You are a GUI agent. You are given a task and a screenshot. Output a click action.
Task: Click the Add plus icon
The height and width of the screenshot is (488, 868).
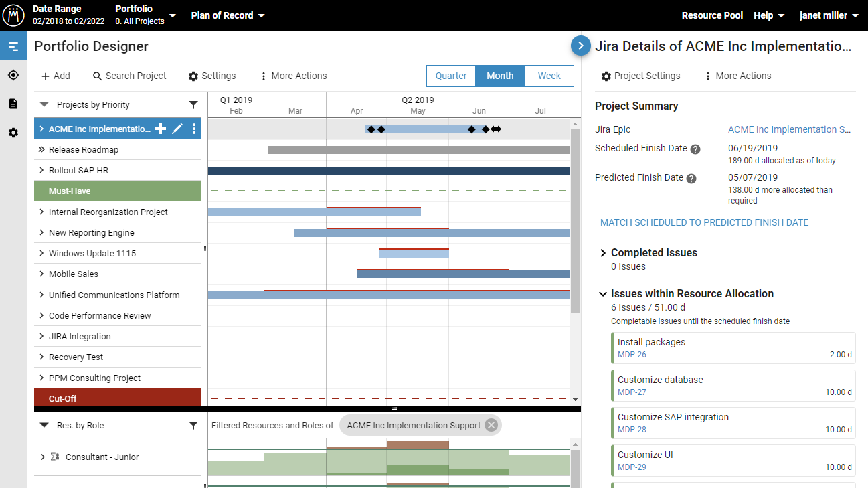[46, 76]
